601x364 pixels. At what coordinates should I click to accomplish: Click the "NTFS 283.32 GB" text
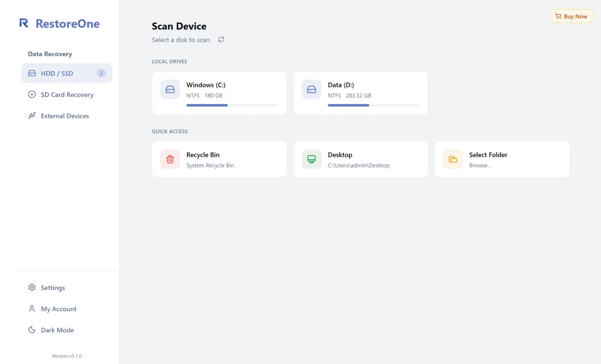pos(349,96)
